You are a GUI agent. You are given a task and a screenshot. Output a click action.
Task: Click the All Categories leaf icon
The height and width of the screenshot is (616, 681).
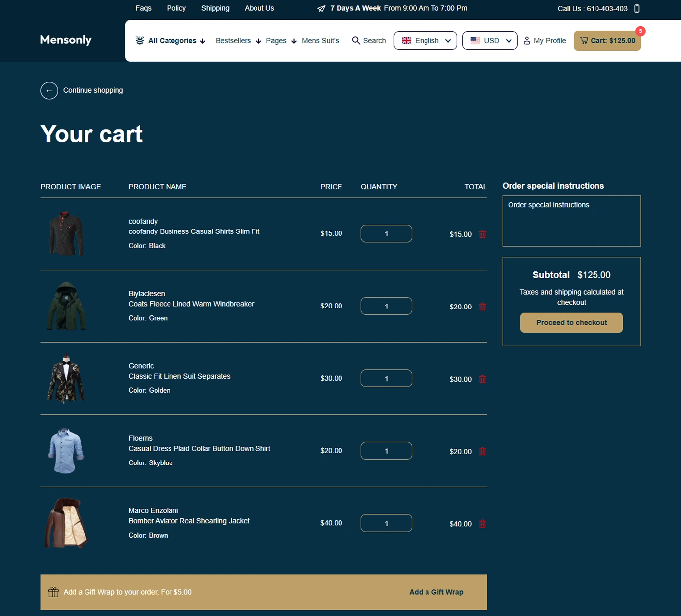[140, 40]
